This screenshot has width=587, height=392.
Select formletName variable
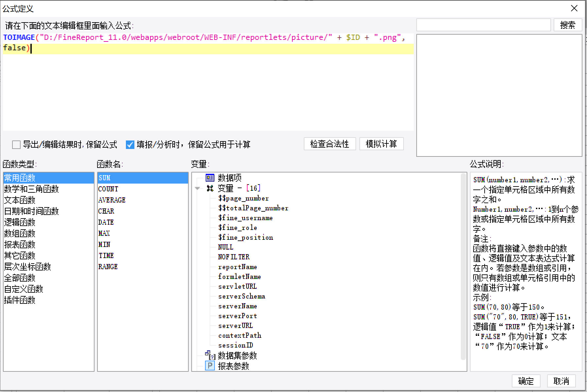coord(239,277)
